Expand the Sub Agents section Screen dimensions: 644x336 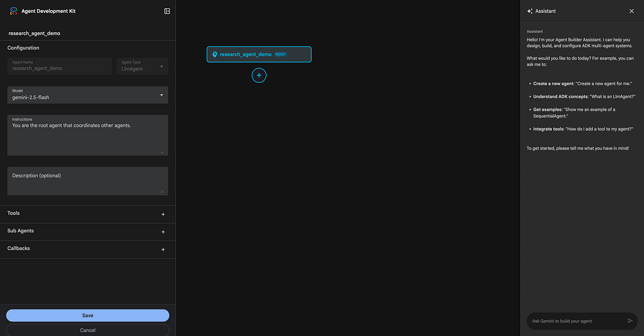tap(88, 232)
